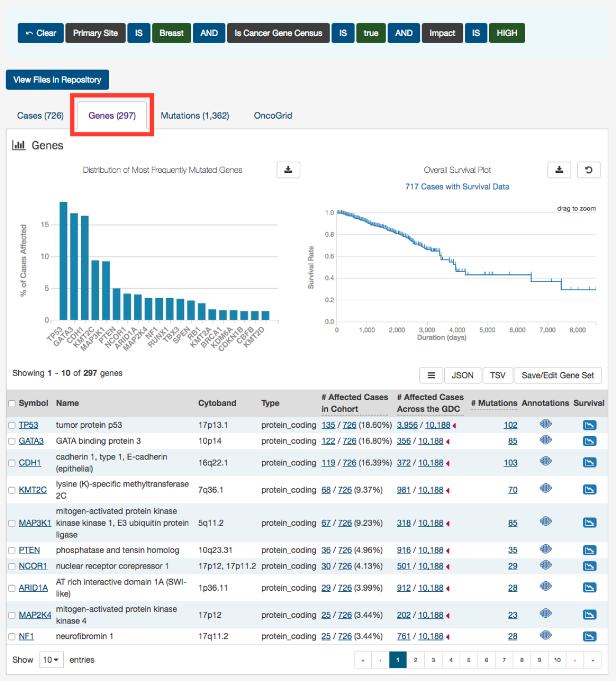Click the KMT2C annotations icon

coord(546,488)
